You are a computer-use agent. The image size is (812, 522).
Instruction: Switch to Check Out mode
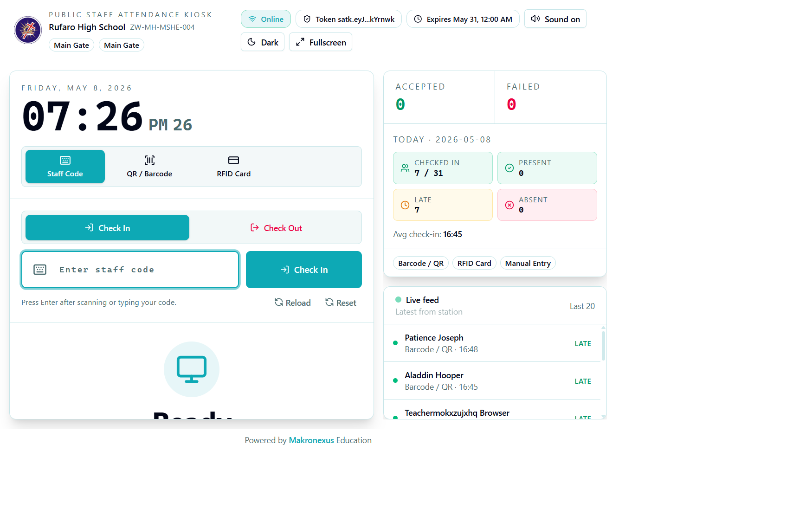[276, 228]
